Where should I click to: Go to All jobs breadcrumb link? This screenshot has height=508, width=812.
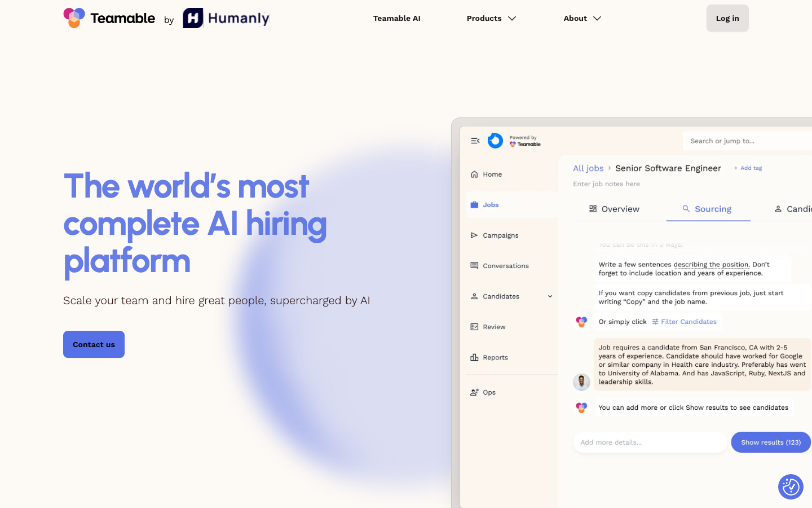tap(588, 168)
